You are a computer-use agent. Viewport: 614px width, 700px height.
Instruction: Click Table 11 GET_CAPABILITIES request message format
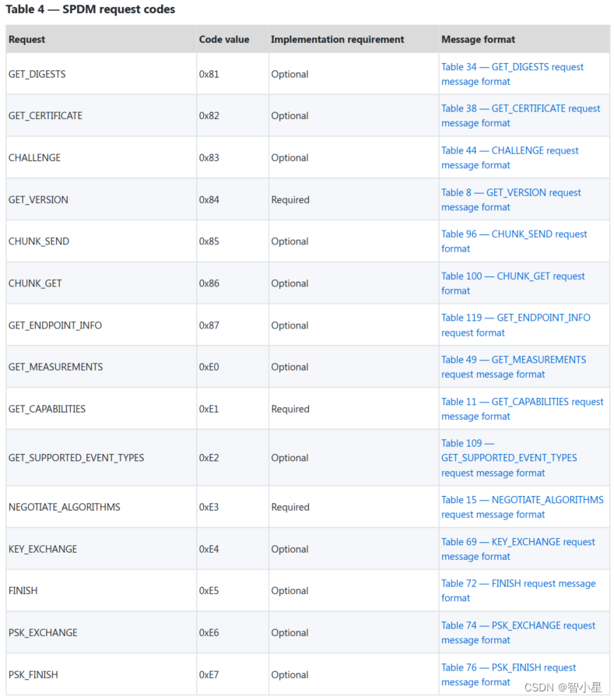522,409
